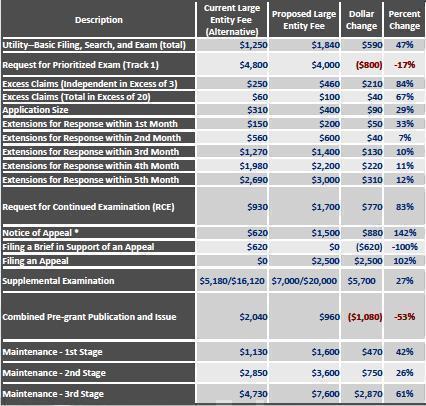Viewport: 426px width, 406px height.
Task: Click the Application Size row label
Action: (35, 110)
